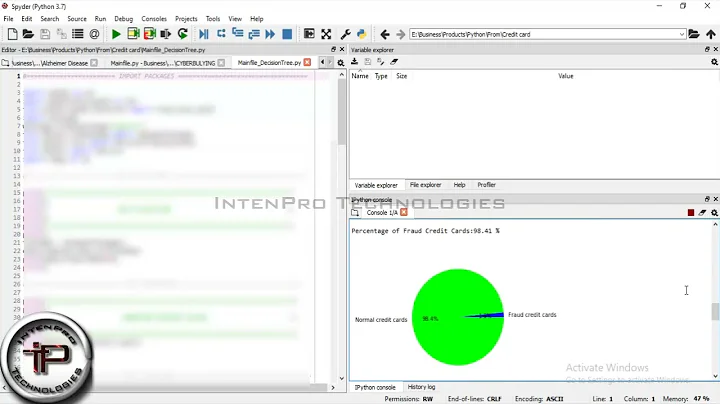
Task: Stop debugging blue square icon
Action: (x=287, y=34)
